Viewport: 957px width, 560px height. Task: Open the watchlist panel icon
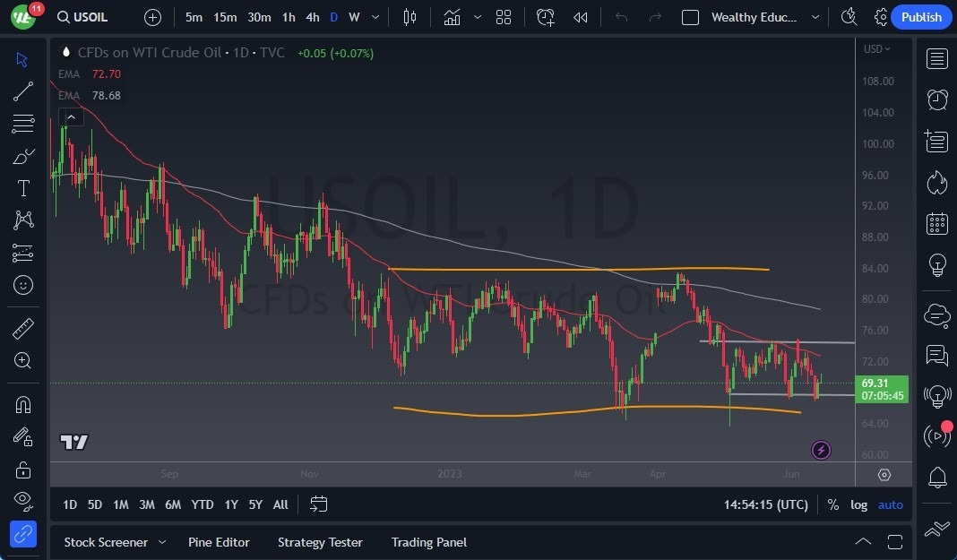click(937, 59)
